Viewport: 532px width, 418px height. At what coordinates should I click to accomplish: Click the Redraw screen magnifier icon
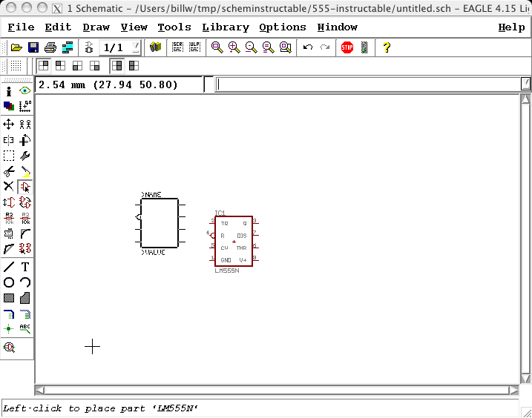tap(268, 47)
